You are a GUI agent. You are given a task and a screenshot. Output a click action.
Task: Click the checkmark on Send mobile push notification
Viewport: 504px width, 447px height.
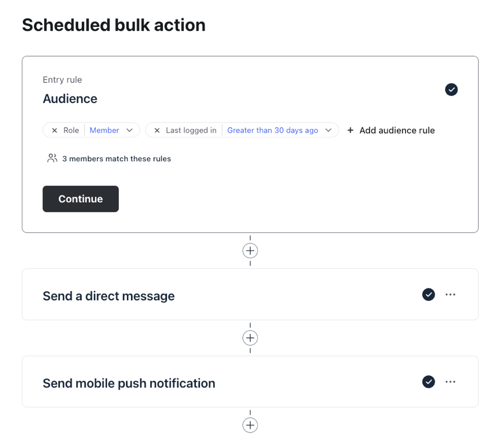tap(428, 382)
